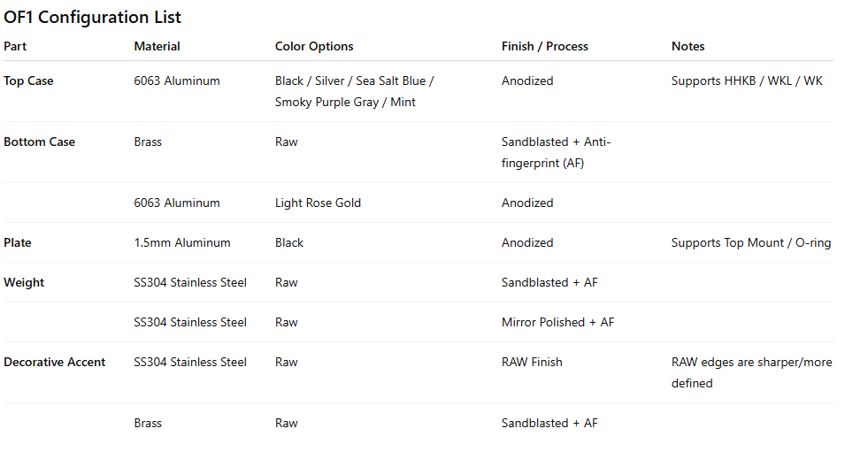
Task: Click the OF1 Configuration List heading
Action: (93, 17)
